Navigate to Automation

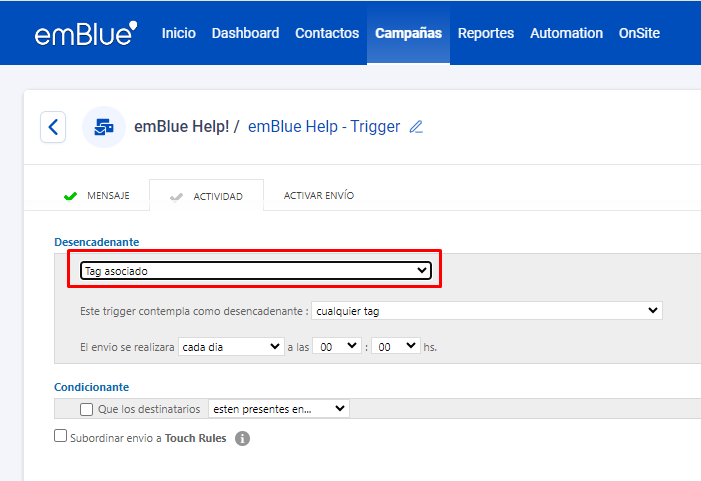566,33
